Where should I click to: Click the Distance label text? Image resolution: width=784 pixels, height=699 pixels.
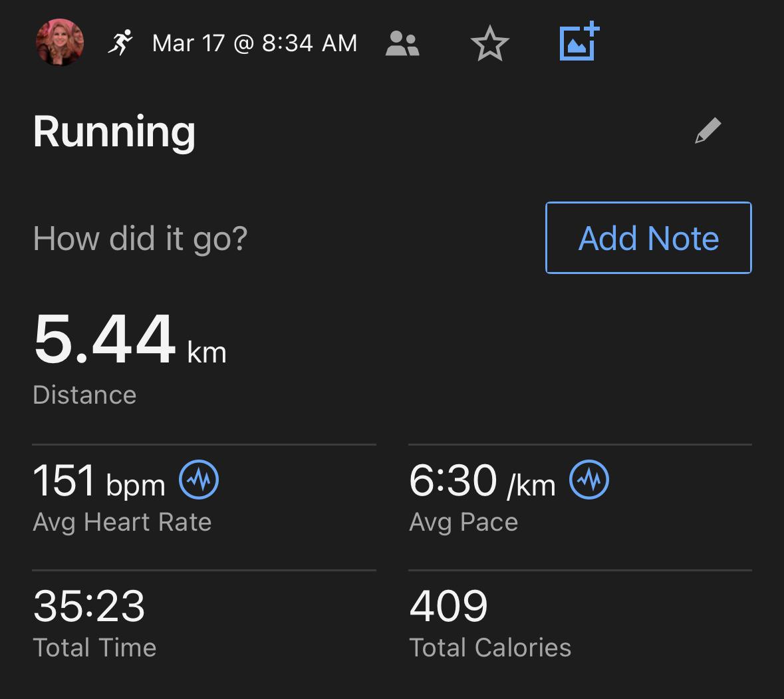tap(84, 395)
